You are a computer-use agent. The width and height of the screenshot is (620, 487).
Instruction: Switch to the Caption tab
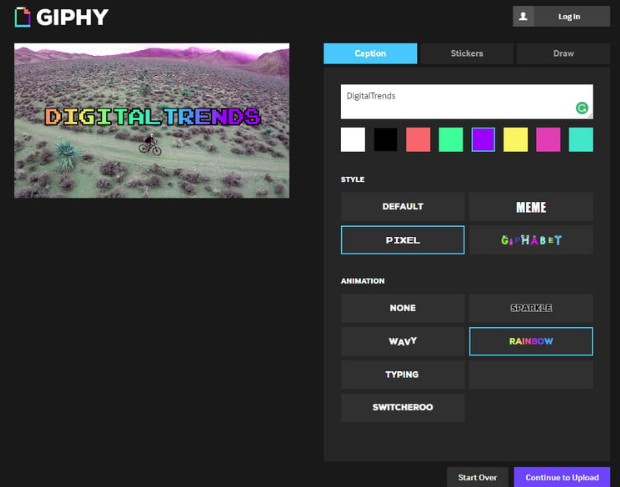(370, 53)
